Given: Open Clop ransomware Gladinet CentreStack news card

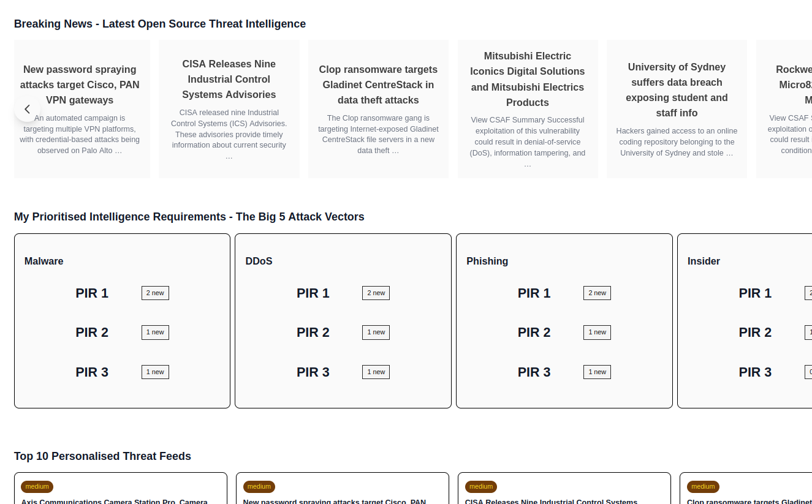Looking at the screenshot, I should point(378,85).
